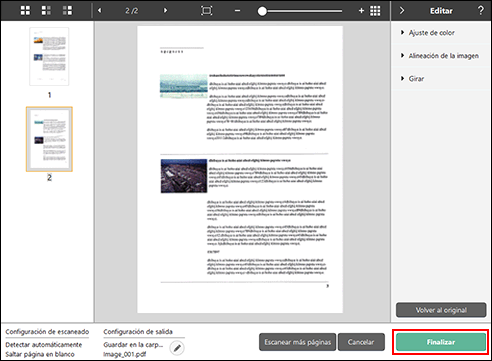Go to next page arrow
This screenshot has width=492, height=361.
pos(165,11)
